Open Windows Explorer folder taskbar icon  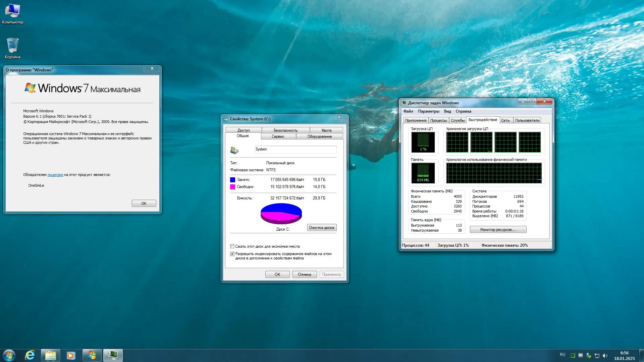(50, 355)
